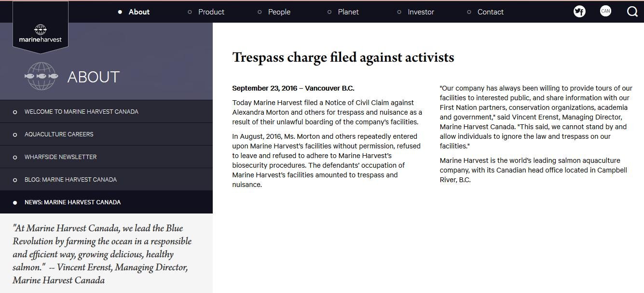This screenshot has width=644, height=293.
Task: Open search with the magnifier icon
Action: click(632, 12)
